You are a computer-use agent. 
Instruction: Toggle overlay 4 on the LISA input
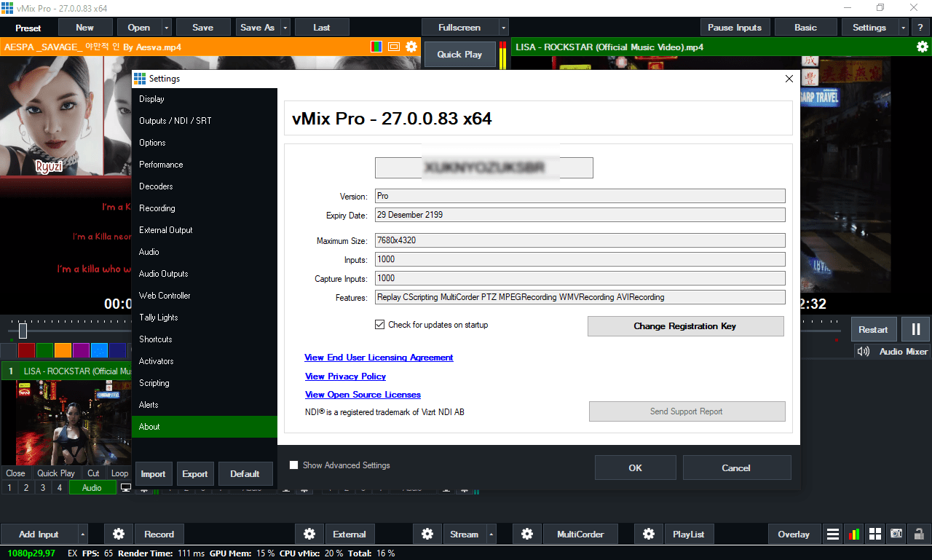(60, 488)
